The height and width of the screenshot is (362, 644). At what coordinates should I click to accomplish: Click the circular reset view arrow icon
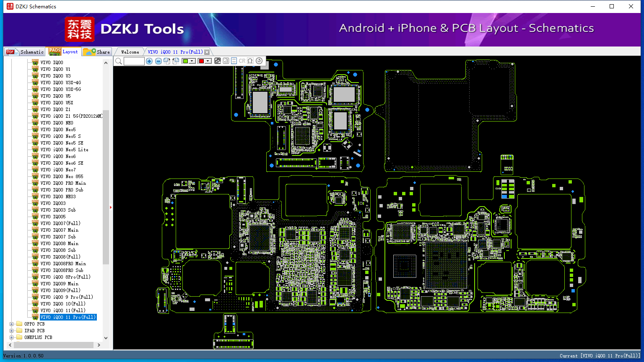click(x=259, y=61)
